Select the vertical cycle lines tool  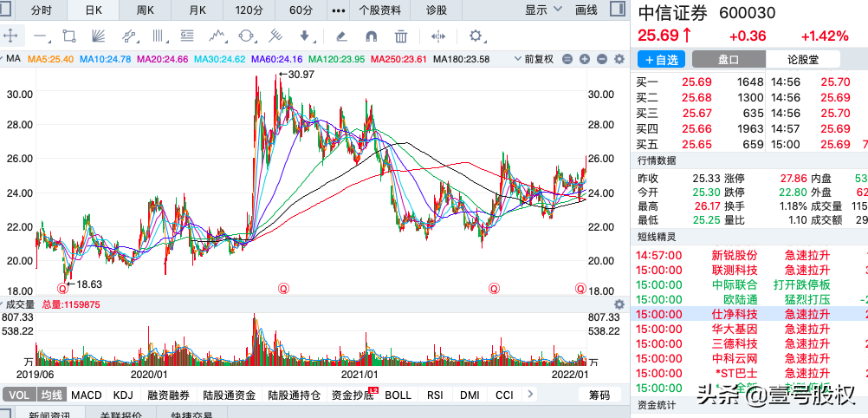point(159,36)
